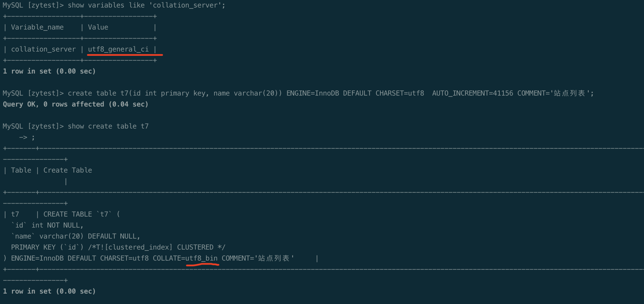Click the first '1 row in set' message

49,71
